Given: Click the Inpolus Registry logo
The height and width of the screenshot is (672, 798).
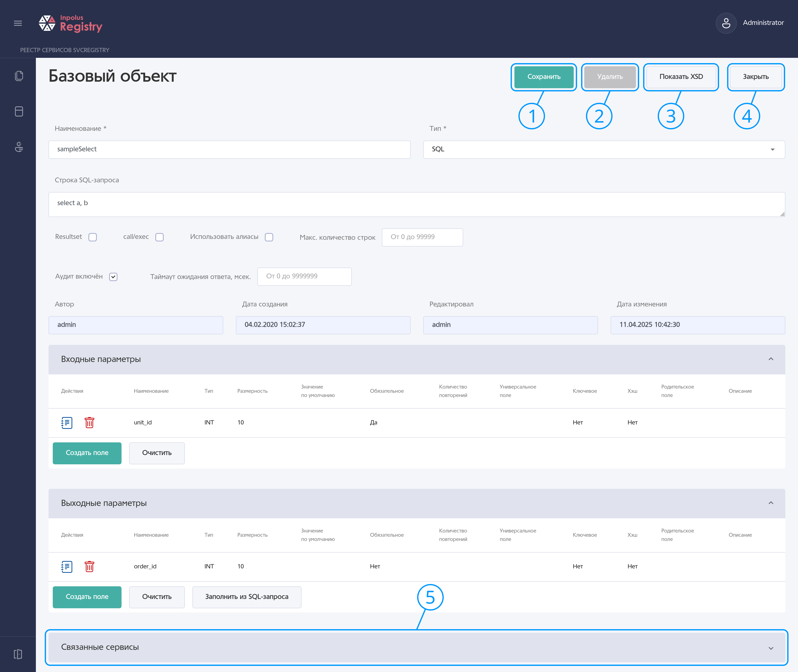Looking at the screenshot, I should [70, 23].
